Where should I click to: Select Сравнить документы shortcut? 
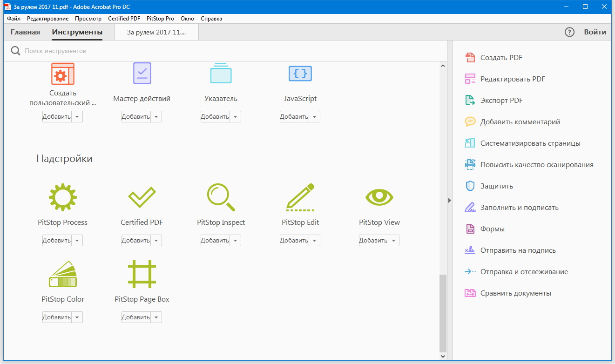(x=507, y=293)
